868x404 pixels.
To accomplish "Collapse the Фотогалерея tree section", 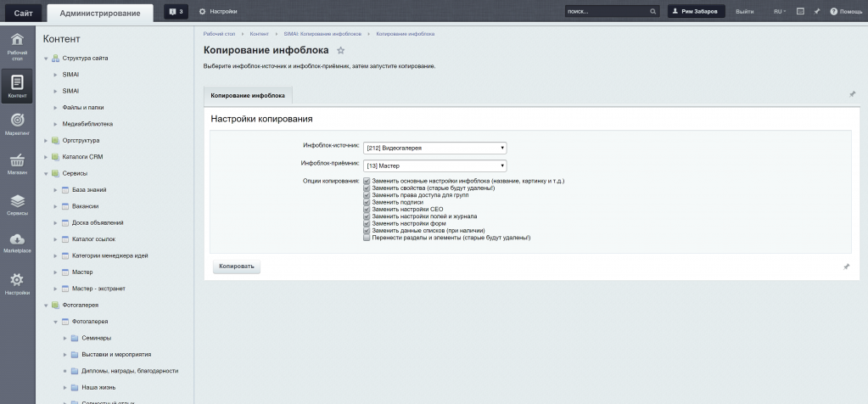I will 46,305.
